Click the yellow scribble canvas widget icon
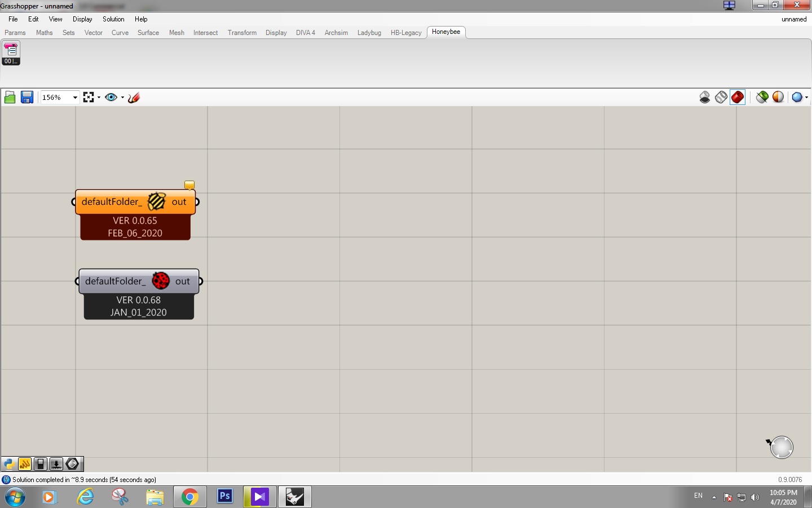The height and width of the screenshot is (508, 812). [25, 464]
